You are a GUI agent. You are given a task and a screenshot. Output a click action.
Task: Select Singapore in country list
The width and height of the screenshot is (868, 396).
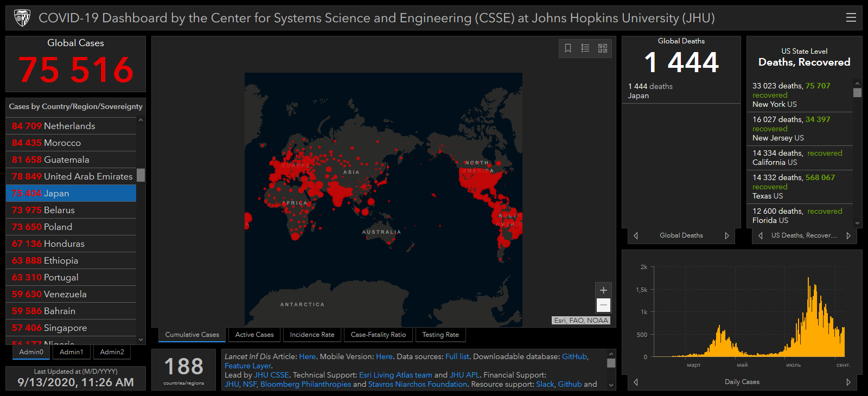[71, 328]
